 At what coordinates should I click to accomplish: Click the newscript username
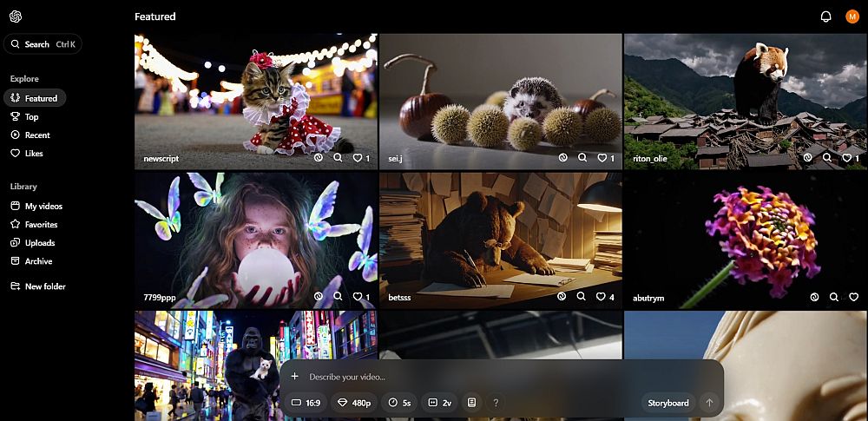(161, 159)
